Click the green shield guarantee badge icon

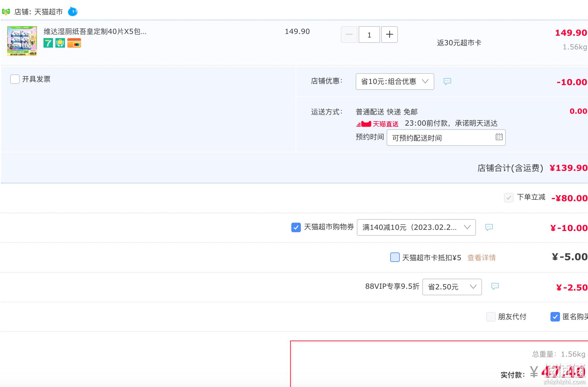coord(60,43)
